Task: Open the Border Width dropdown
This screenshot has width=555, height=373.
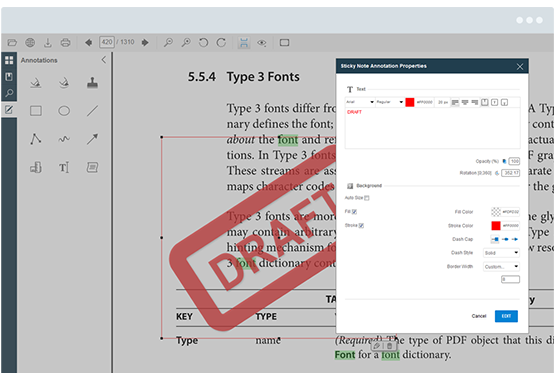Action: (x=501, y=266)
